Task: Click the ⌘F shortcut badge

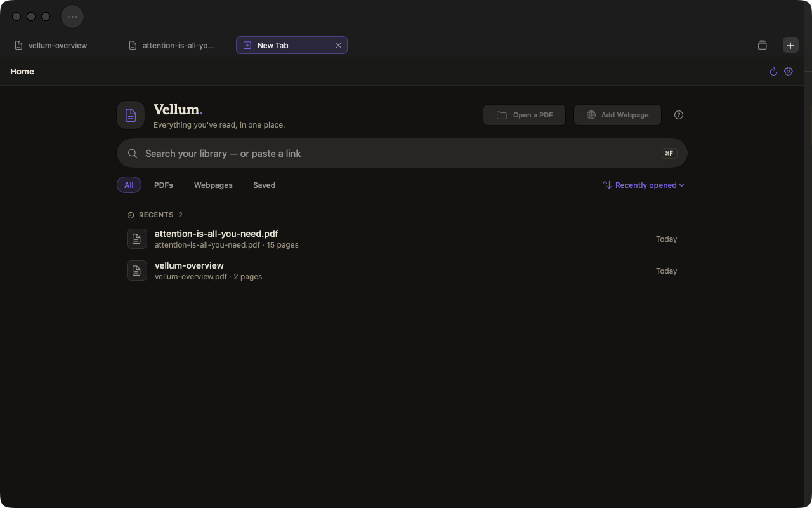Action: coord(669,153)
